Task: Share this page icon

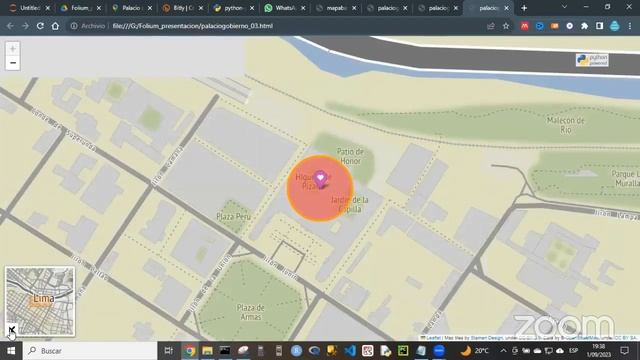Action: click(x=491, y=26)
